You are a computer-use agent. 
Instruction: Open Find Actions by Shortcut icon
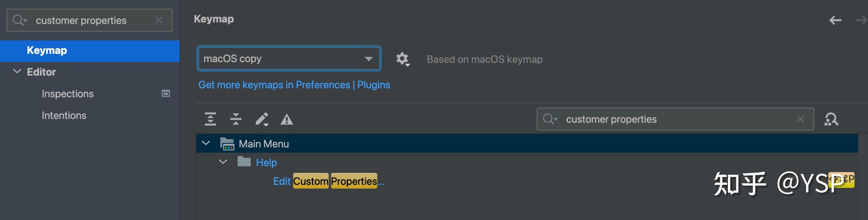(x=831, y=119)
